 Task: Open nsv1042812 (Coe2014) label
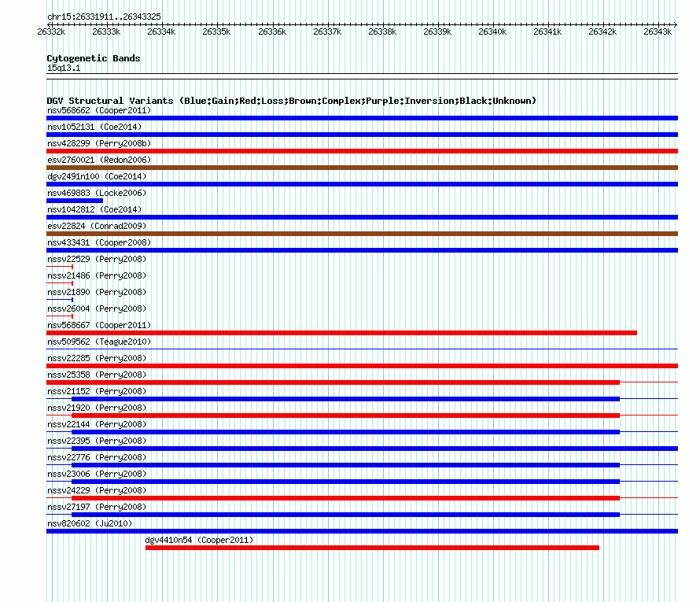[x=94, y=209]
